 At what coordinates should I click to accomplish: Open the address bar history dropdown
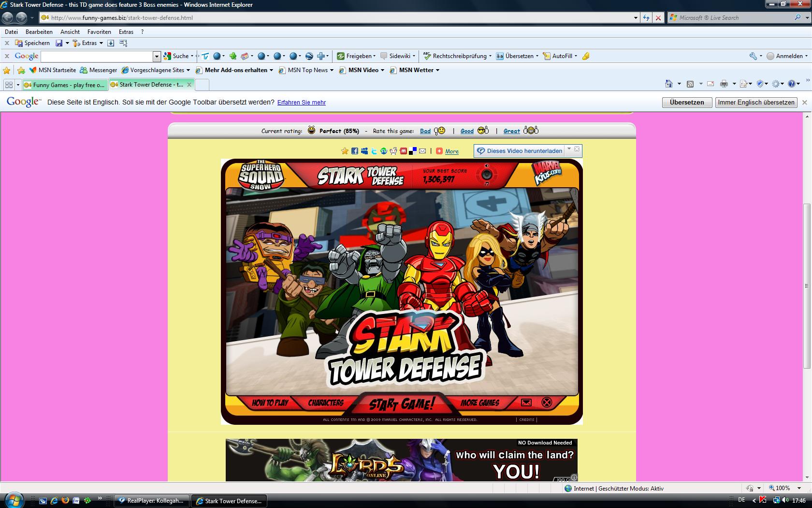[x=636, y=18]
